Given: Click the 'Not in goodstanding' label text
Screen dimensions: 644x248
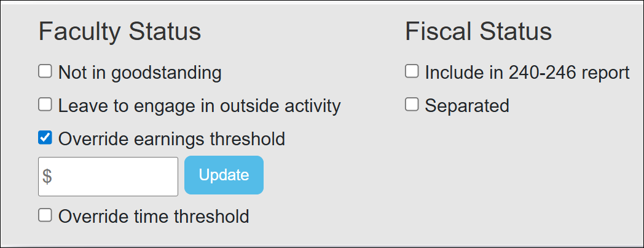Looking at the screenshot, I should pos(139,73).
